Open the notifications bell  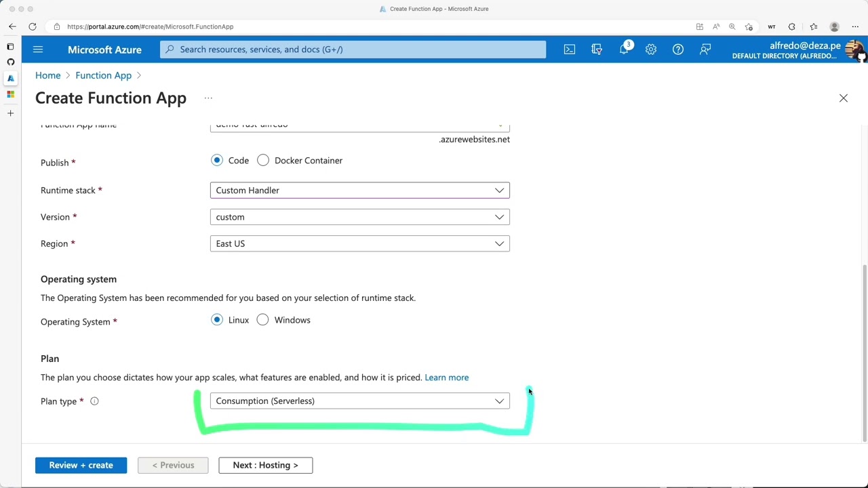pos(624,49)
